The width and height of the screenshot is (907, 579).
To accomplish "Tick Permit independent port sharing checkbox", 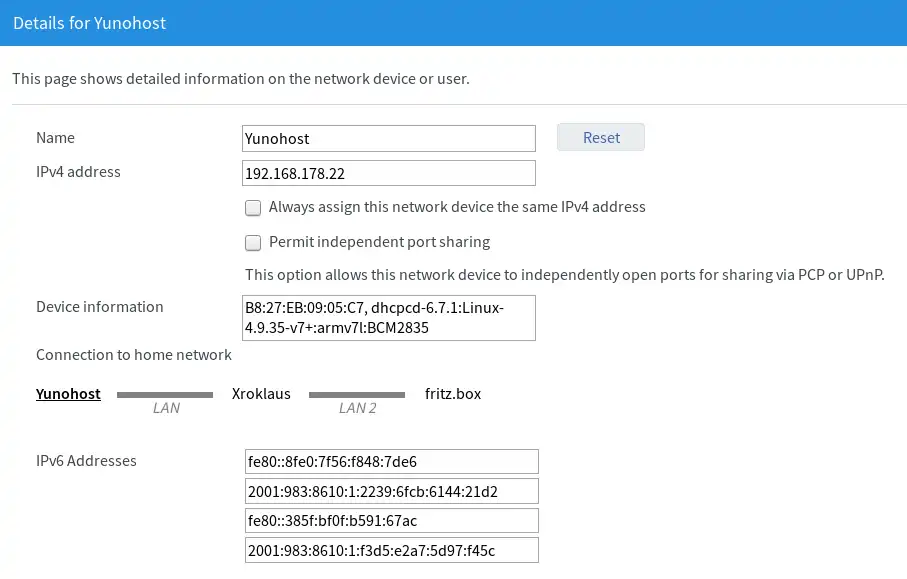I will pyautogui.click(x=253, y=242).
